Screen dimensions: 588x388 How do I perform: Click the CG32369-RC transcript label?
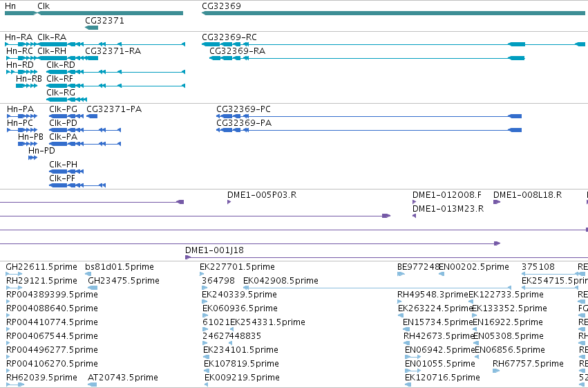229,37
